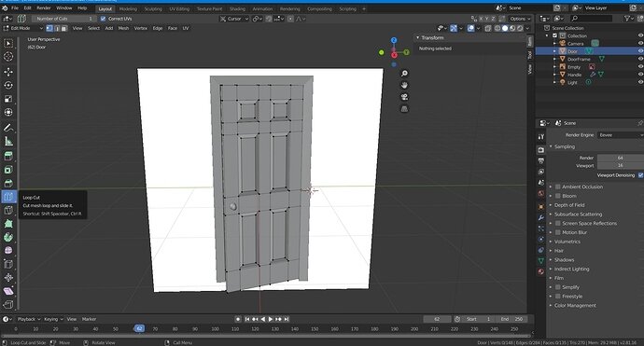Select the Knife tool

click(x=8, y=210)
